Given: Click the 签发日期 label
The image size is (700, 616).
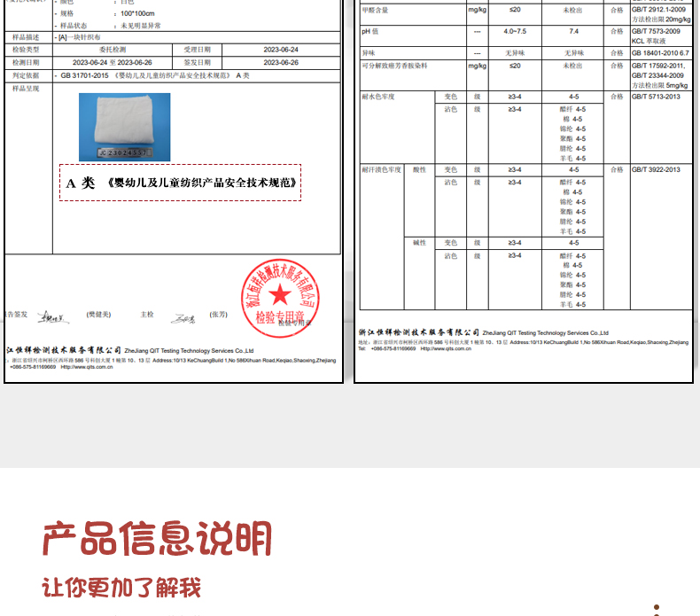Looking at the screenshot, I should pos(197,63).
